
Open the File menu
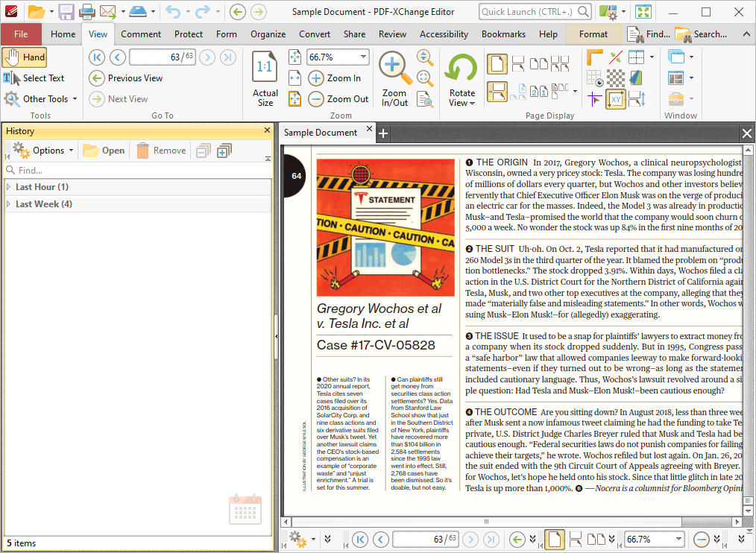point(21,34)
